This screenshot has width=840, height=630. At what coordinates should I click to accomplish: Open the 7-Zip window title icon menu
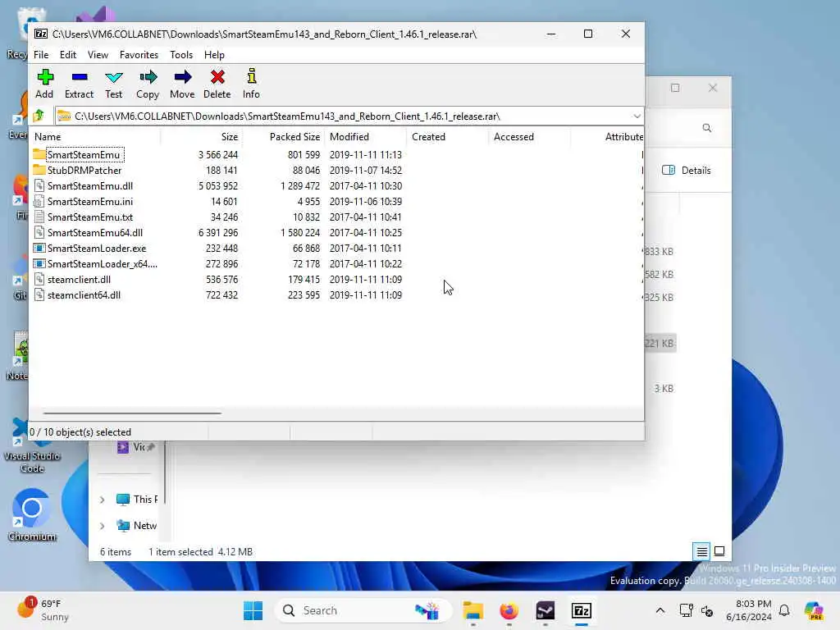click(x=41, y=34)
